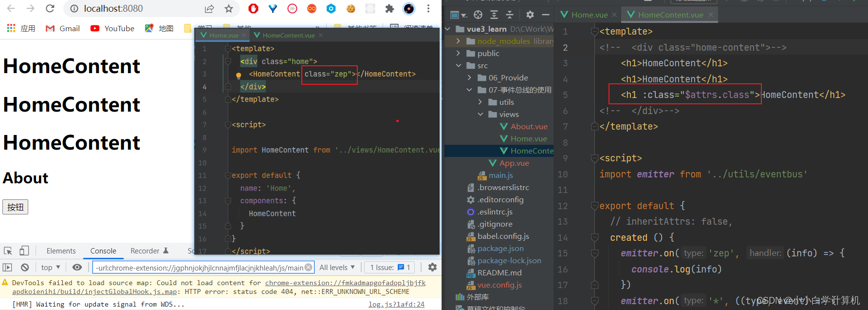The image size is (868, 310).
Task: Click the 按钮 button on the page
Action: click(x=15, y=207)
